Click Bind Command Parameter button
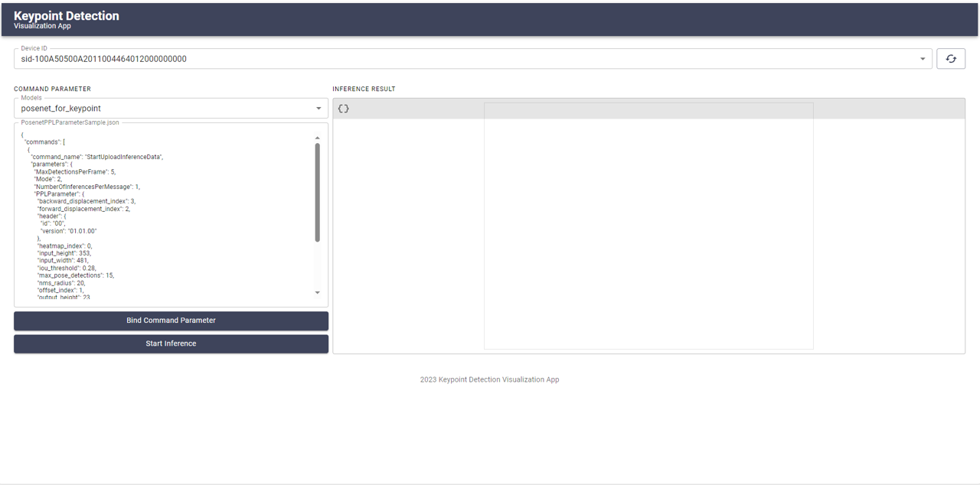The height and width of the screenshot is (485, 980). 171,321
